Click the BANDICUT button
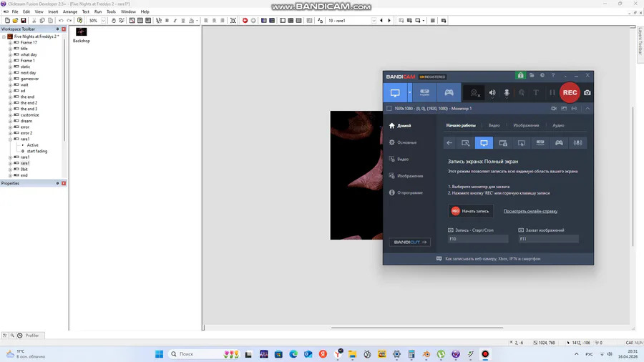The height and width of the screenshot is (362, 644). tap(409, 242)
